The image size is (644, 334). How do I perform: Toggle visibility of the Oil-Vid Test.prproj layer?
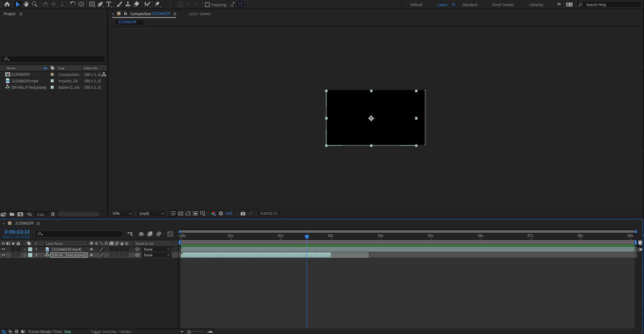pyautogui.click(x=3, y=255)
